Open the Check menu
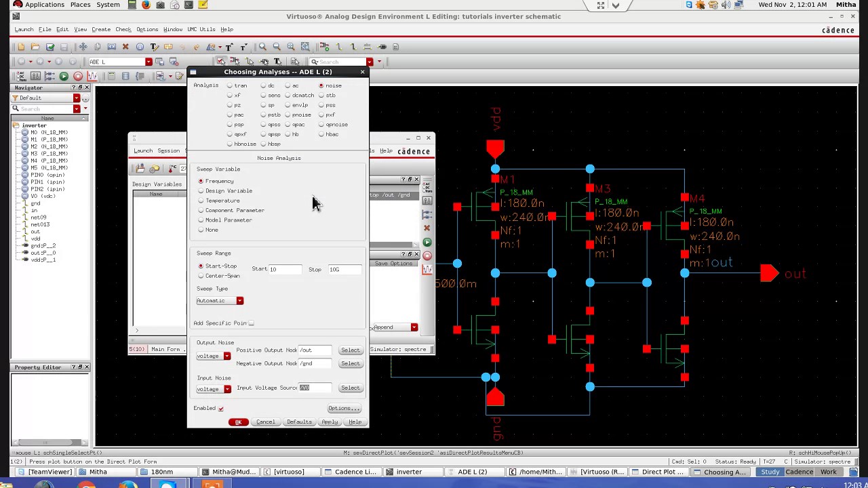The width and height of the screenshot is (868, 488). (x=123, y=29)
